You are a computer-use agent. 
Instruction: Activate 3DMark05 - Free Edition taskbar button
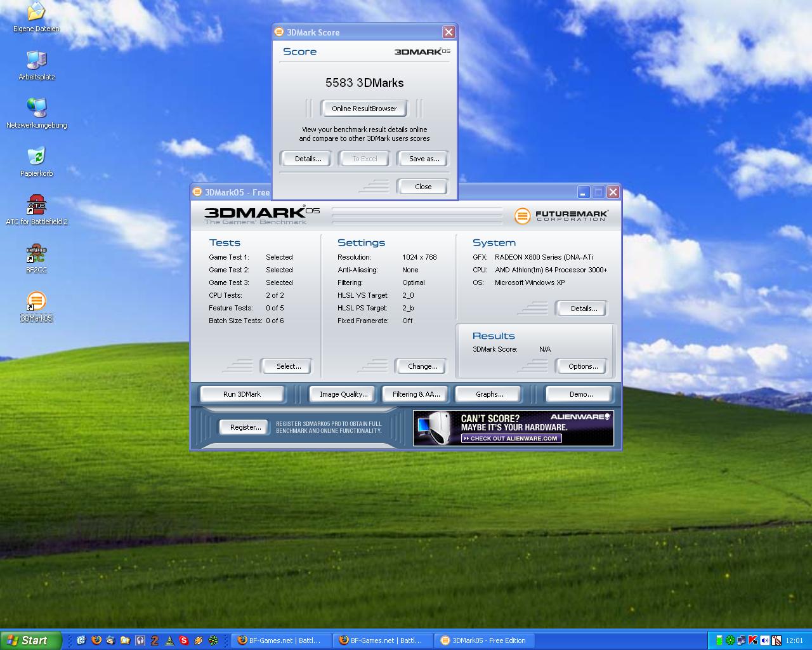485,640
